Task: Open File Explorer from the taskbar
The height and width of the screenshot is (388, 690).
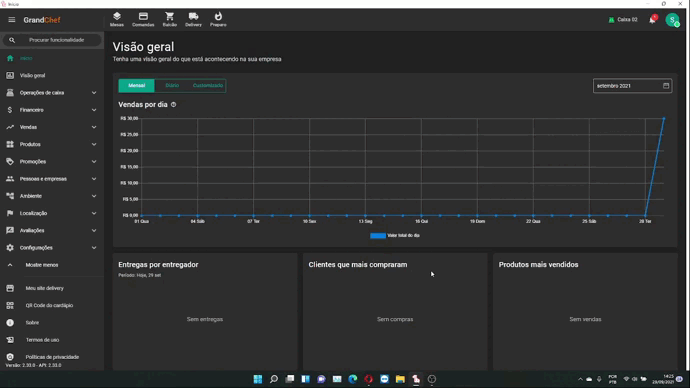Action: point(400,379)
